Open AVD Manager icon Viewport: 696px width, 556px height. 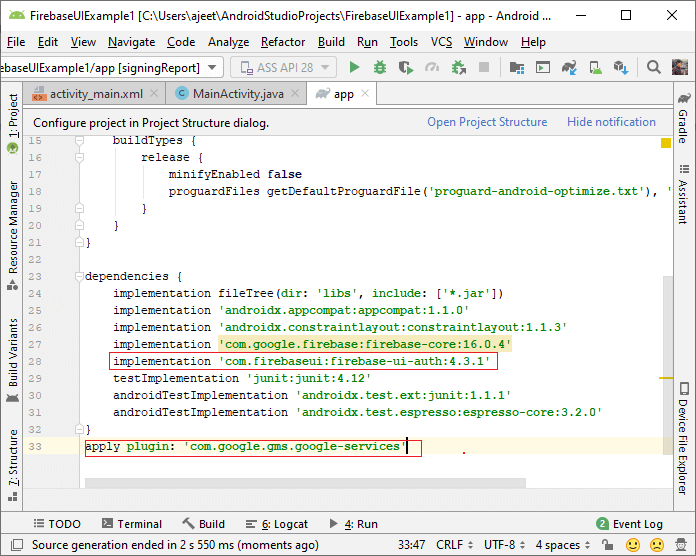click(x=595, y=67)
